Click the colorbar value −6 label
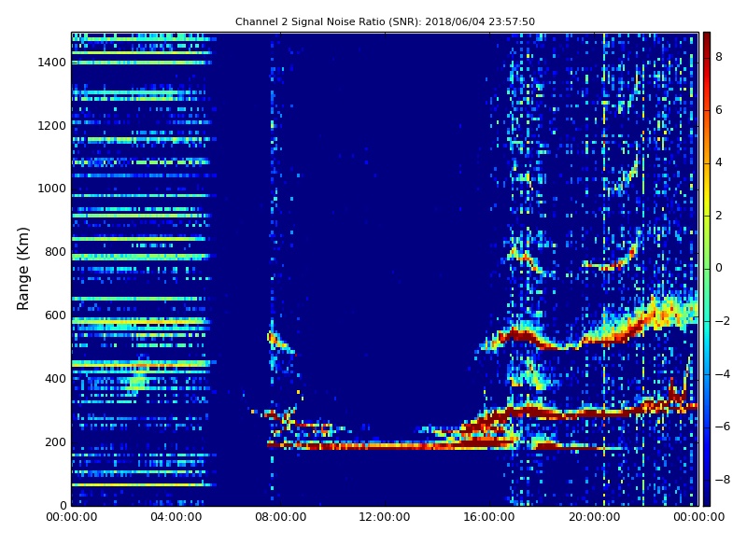The width and height of the screenshot is (747, 560). coord(723,427)
